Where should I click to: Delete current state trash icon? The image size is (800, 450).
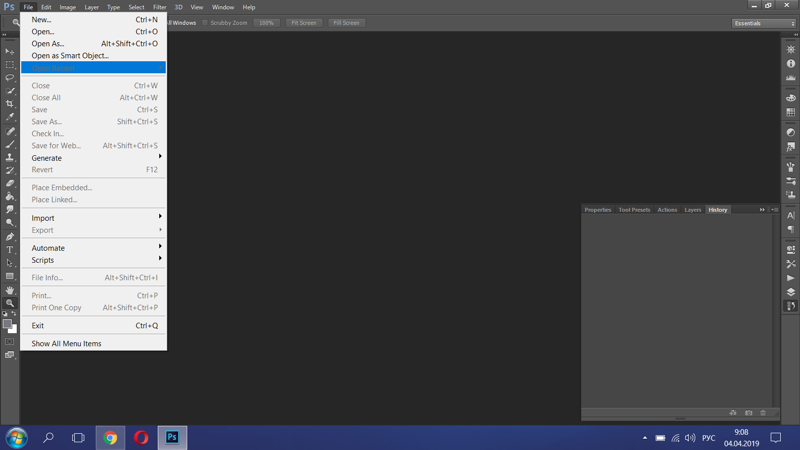763,413
